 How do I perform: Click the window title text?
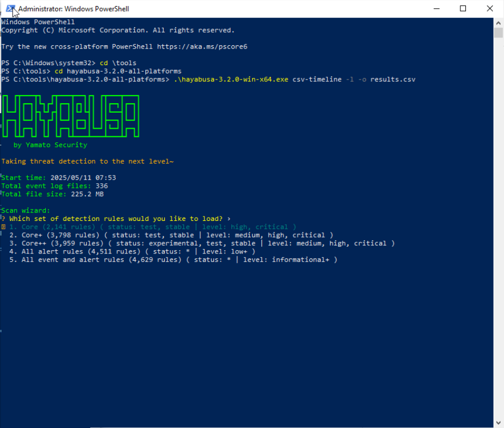click(x=74, y=9)
